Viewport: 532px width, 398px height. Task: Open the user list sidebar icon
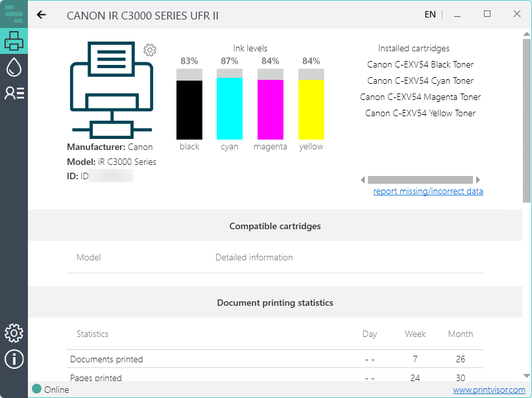point(14,93)
